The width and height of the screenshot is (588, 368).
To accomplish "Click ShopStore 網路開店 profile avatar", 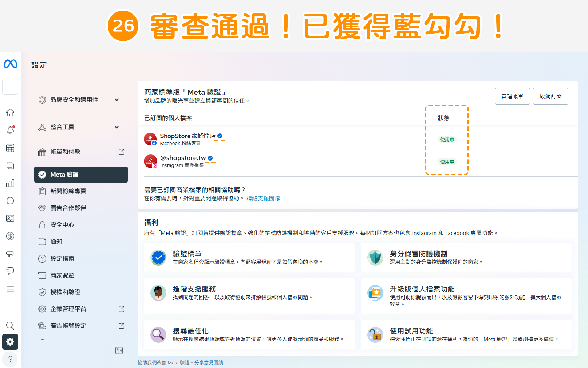I will coord(150,139).
